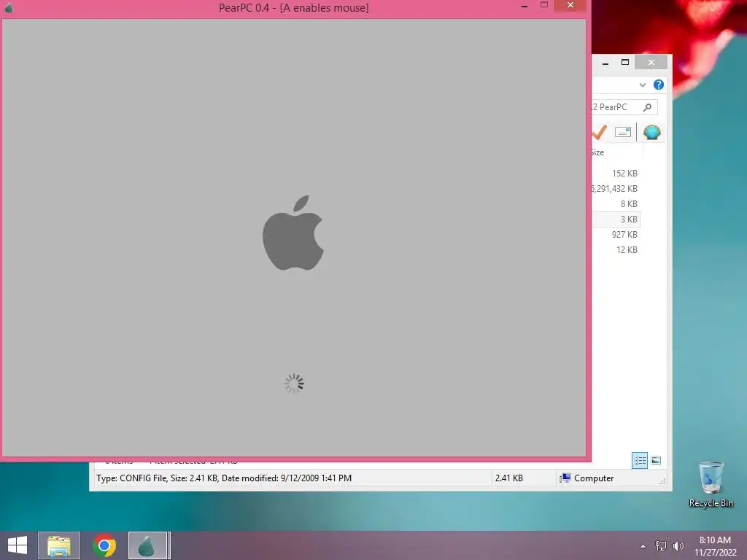Minimize the PearPC window
This screenshot has width=747, height=560.
click(525, 7)
